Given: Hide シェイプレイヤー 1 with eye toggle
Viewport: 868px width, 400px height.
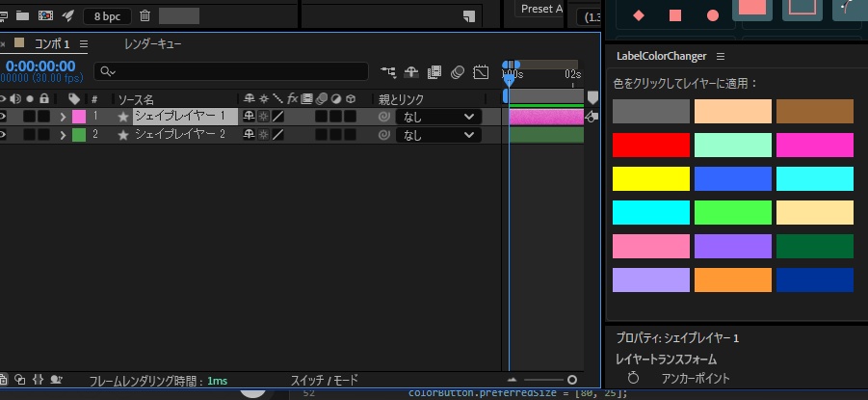Looking at the screenshot, I should tap(3, 117).
